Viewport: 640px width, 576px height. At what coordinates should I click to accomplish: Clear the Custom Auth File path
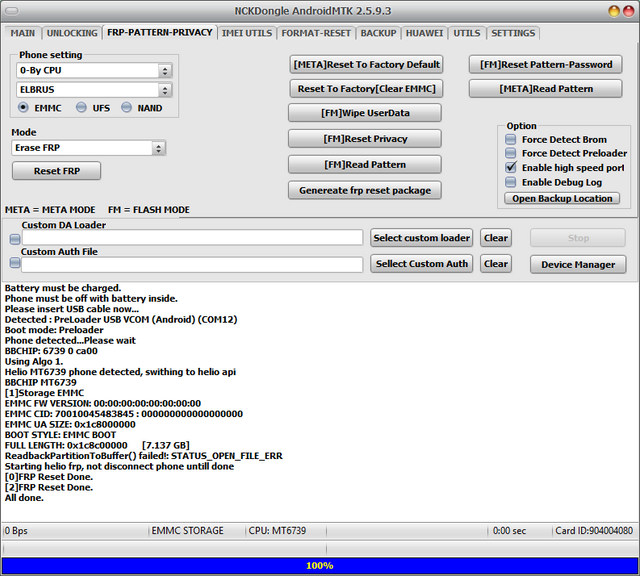[496, 264]
